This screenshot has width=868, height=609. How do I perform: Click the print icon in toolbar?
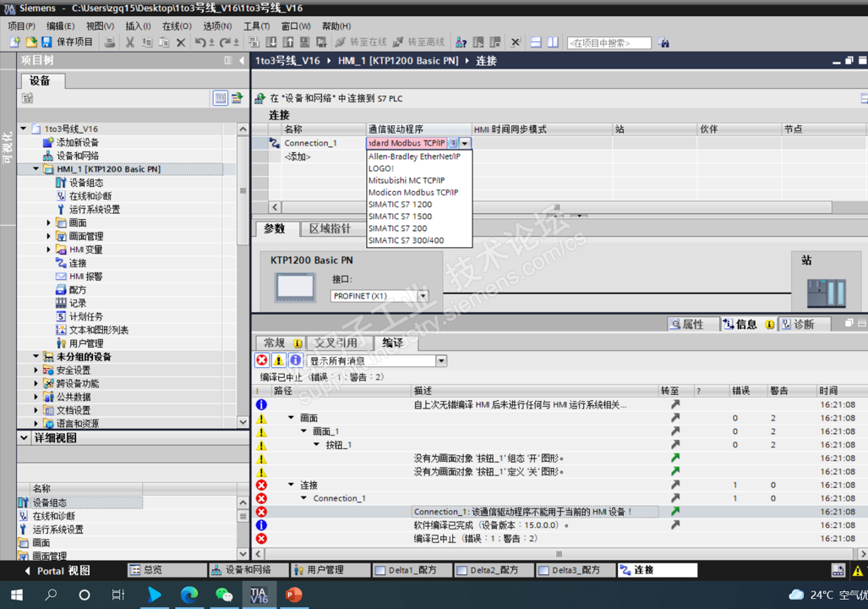[110, 42]
